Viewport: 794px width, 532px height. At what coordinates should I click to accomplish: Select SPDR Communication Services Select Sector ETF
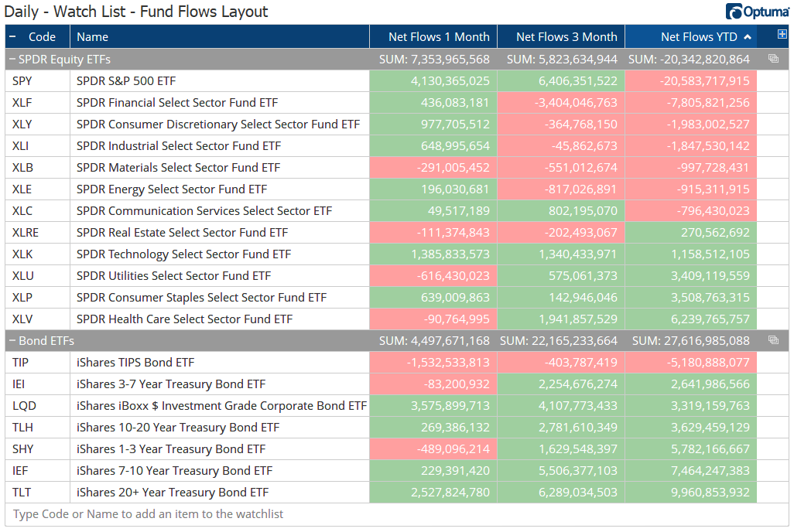coord(204,211)
